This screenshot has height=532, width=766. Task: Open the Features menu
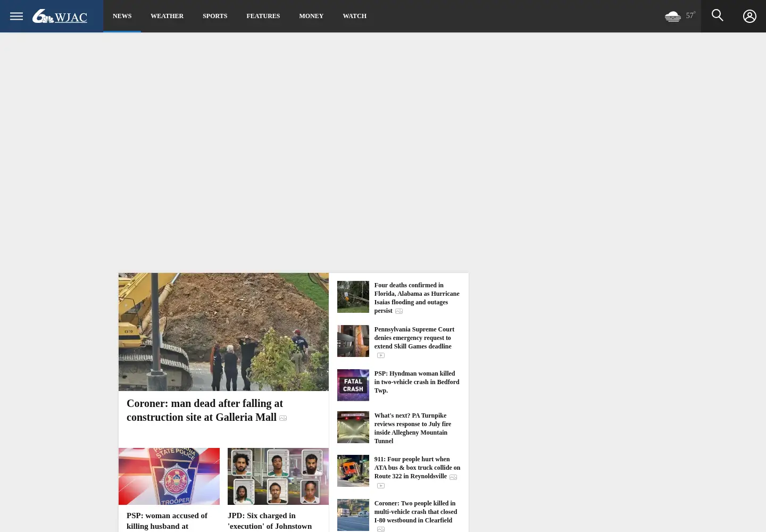tap(263, 16)
